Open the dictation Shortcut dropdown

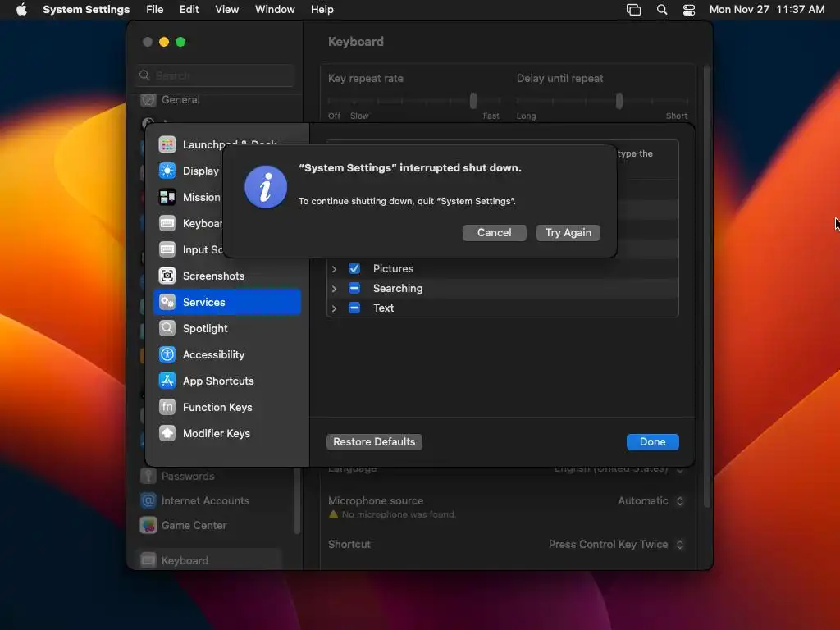point(616,545)
